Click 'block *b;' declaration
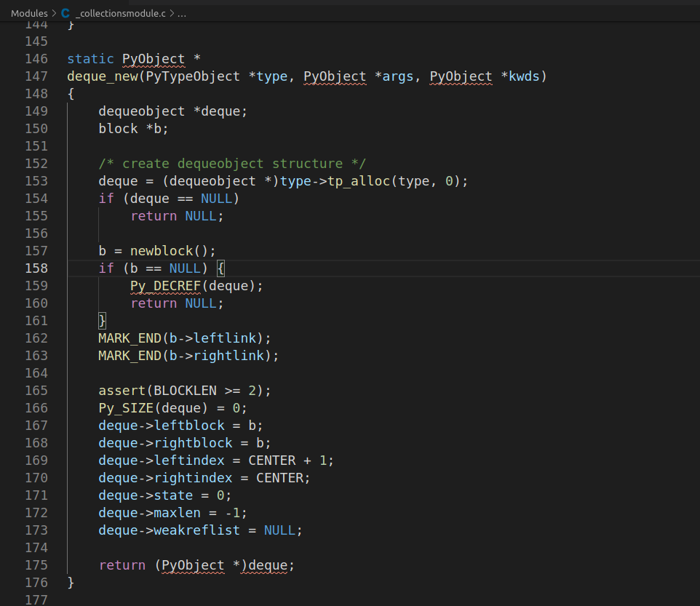The height and width of the screenshot is (606, 700). [133, 129]
